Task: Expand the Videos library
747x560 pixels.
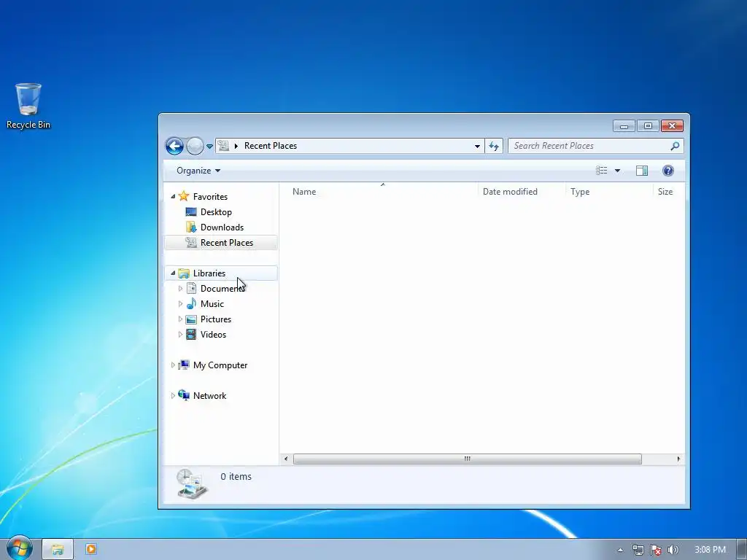Action: pyautogui.click(x=181, y=334)
